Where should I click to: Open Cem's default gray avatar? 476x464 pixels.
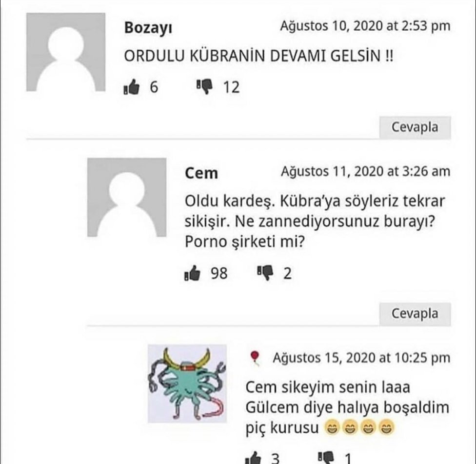pos(127,198)
